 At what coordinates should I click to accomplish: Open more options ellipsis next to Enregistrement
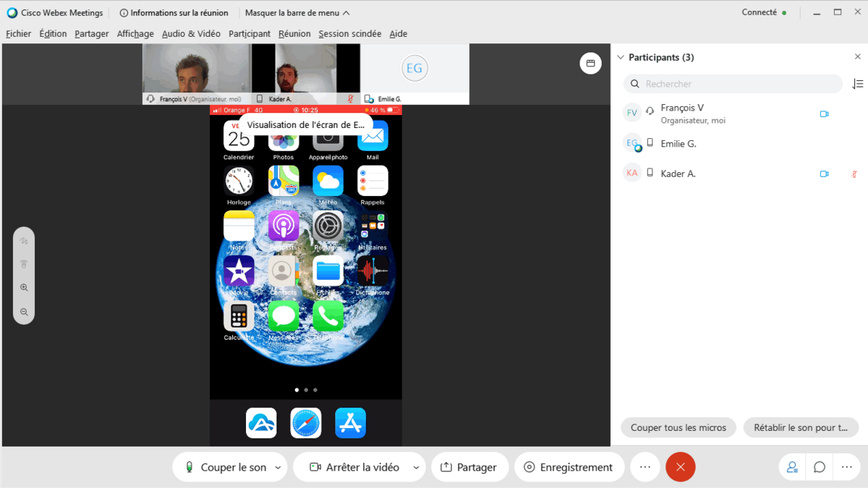(645, 467)
